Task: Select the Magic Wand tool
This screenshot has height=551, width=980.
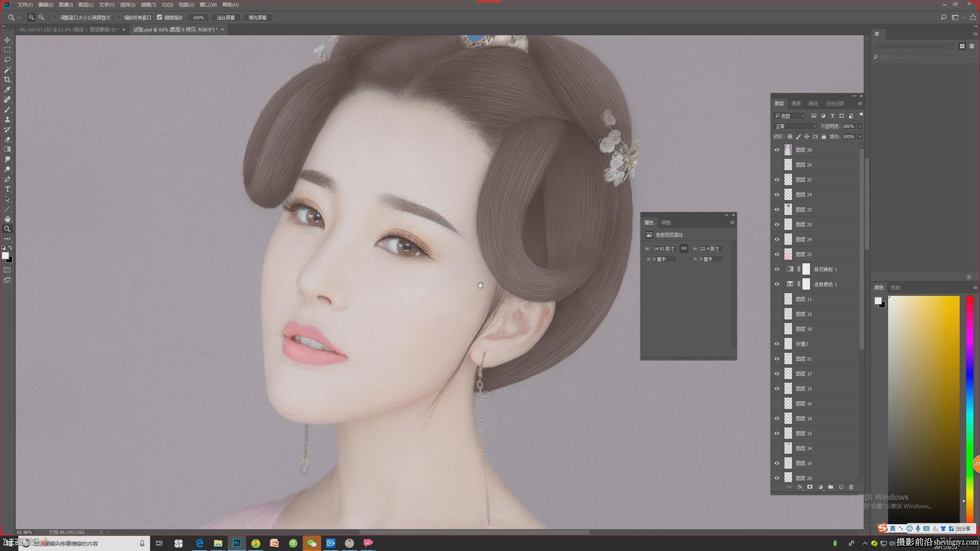Action: click(7, 70)
